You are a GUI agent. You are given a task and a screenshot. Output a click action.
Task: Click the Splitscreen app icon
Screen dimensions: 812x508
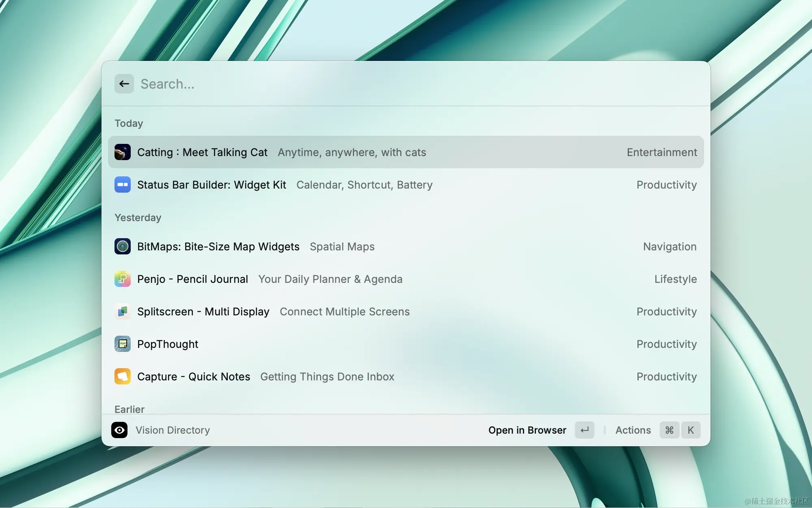tap(123, 311)
